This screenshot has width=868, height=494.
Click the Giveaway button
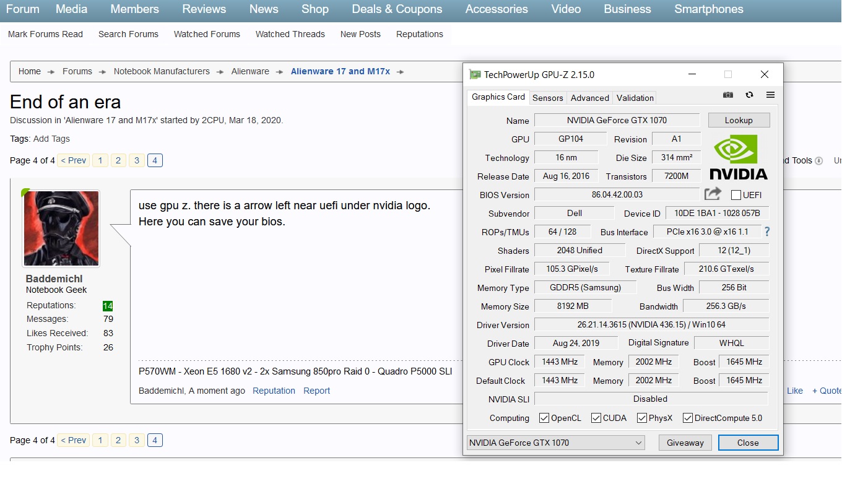[685, 443]
